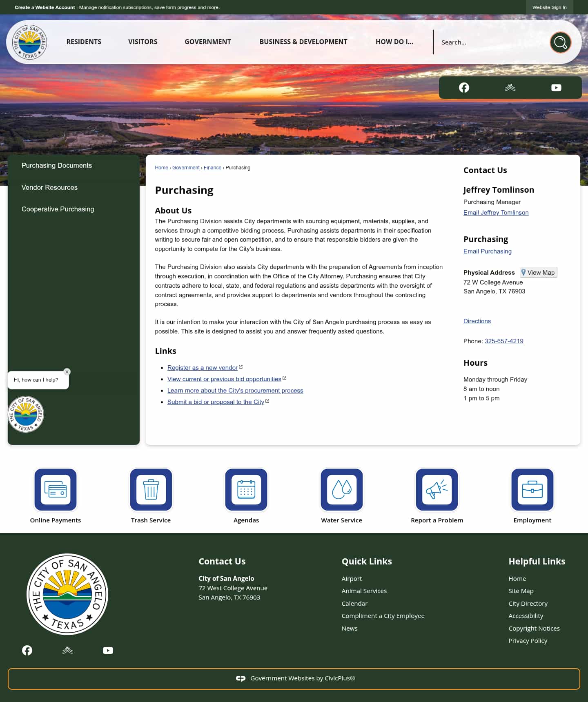This screenshot has width=588, height=702.
Task: Open View current or previous bid opportunities
Action: [x=224, y=379]
